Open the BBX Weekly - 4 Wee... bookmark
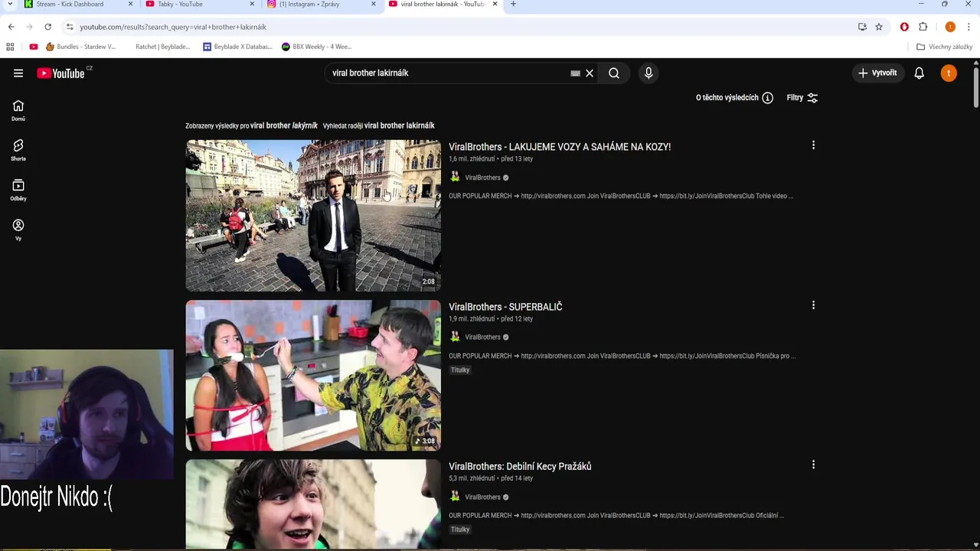 [x=316, y=47]
